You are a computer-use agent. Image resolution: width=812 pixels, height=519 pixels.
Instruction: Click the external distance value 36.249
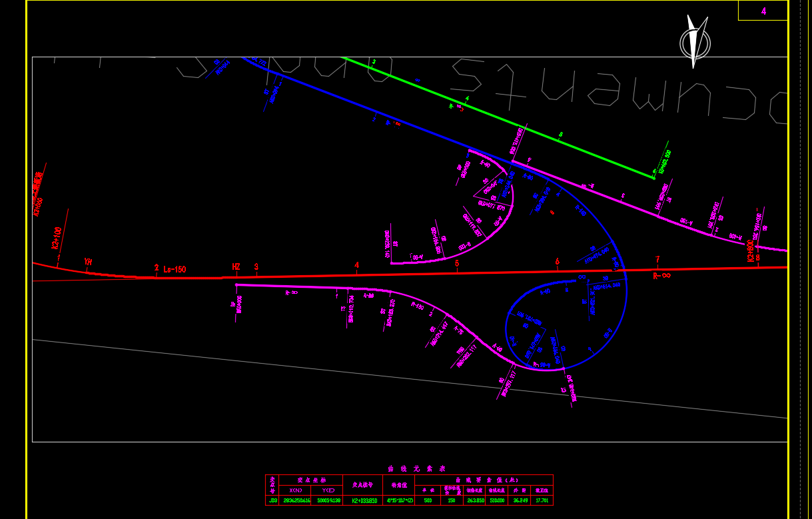point(519,500)
